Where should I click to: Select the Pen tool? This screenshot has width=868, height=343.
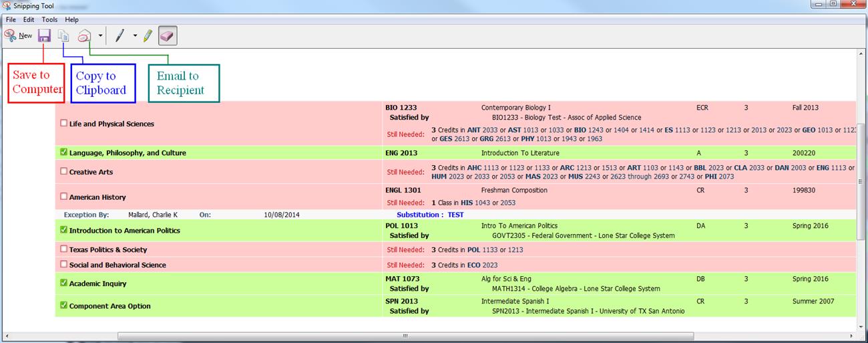click(120, 35)
